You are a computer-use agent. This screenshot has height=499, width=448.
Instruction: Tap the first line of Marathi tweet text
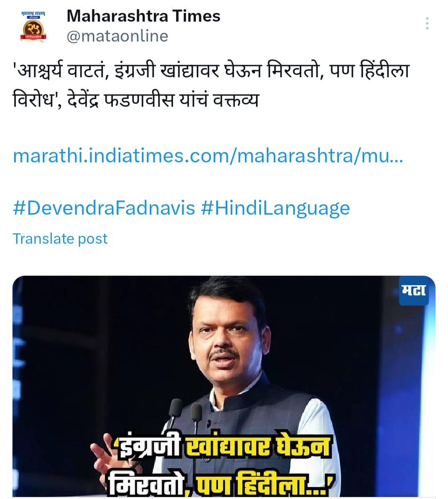pyautogui.click(x=211, y=71)
